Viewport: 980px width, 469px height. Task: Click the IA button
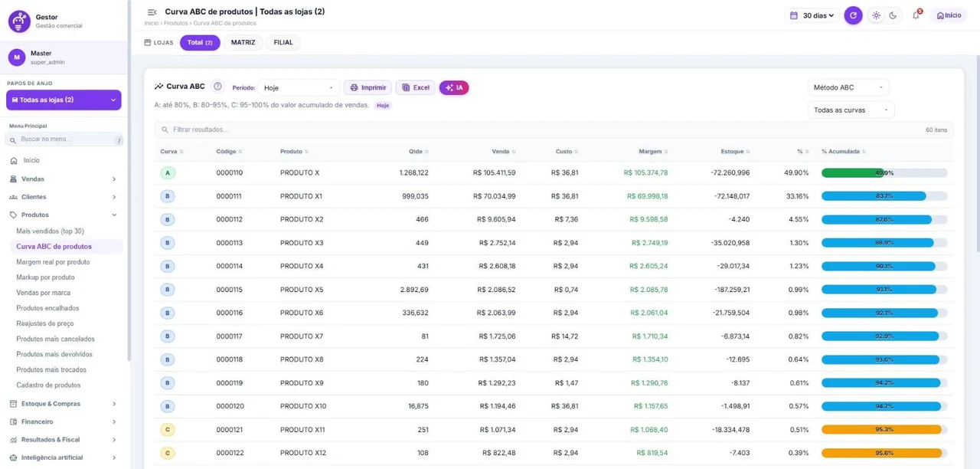point(454,88)
